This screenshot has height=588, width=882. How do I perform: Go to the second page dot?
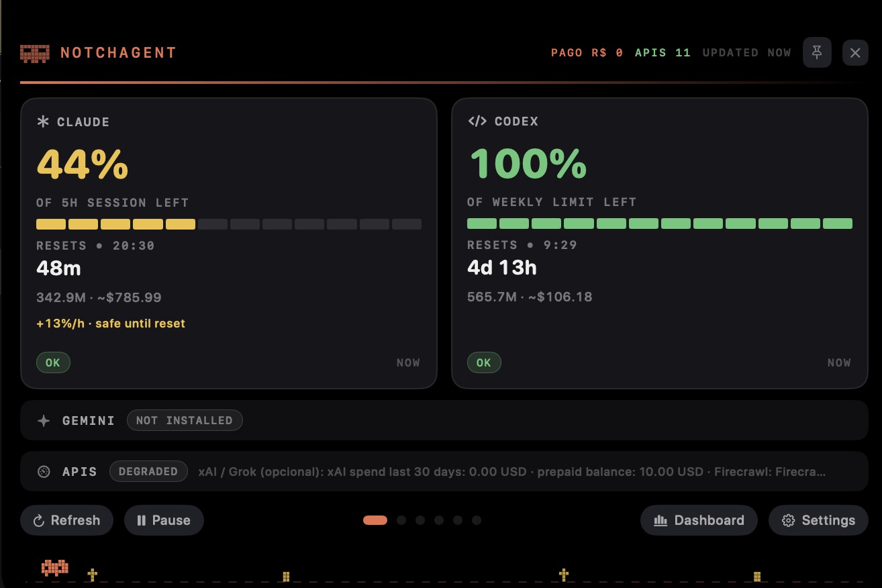pyautogui.click(x=401, y=520)
